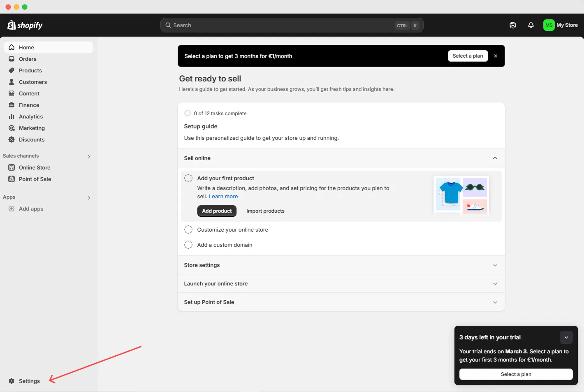This screenshot has height=392, width=584.
Task: Click the notifications bell
Action: click(531, 25)
